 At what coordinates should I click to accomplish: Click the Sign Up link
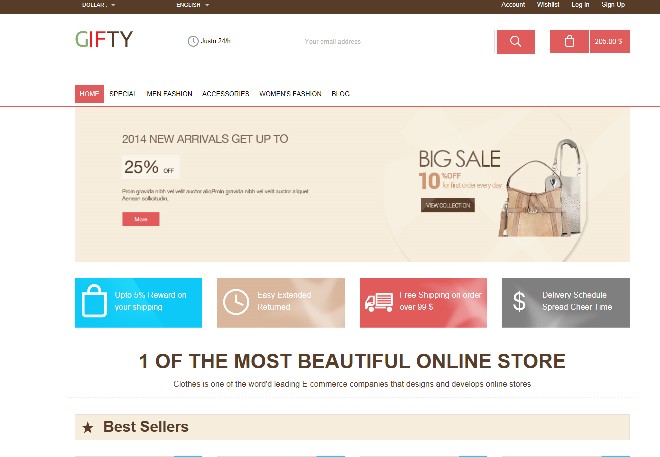[x=613, y=5]
